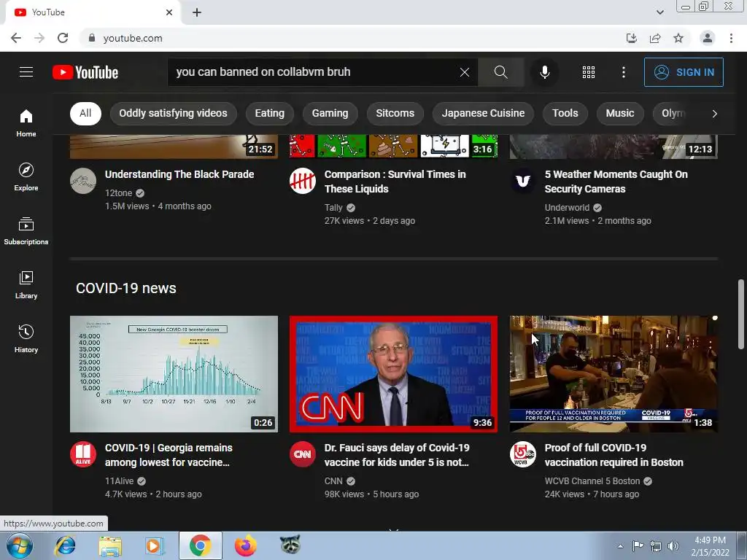Image resolution: width=747 pixels, height=560 pixels.
Task: Open the Tally channel avatar
Action: (x=303, y=181)
